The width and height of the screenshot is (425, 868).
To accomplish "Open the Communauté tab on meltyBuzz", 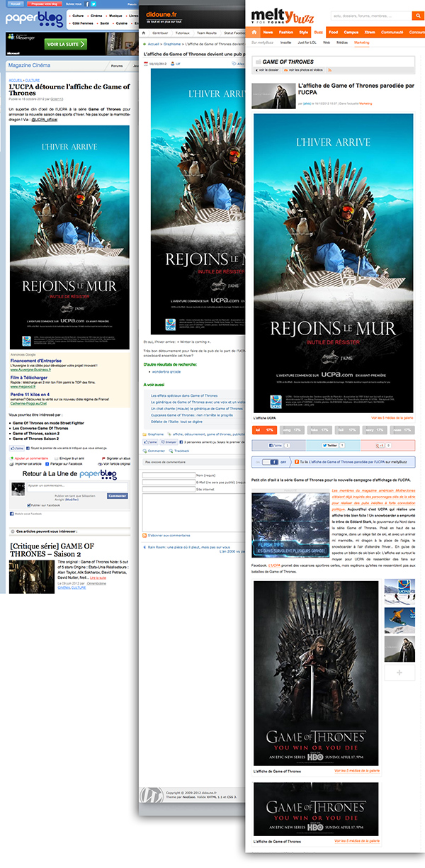I will [x=392, y=33].
